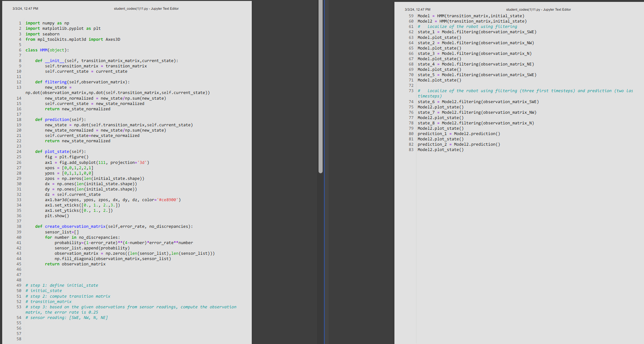
Task: Click the right page header timestamp
Action: coord(417,10)
